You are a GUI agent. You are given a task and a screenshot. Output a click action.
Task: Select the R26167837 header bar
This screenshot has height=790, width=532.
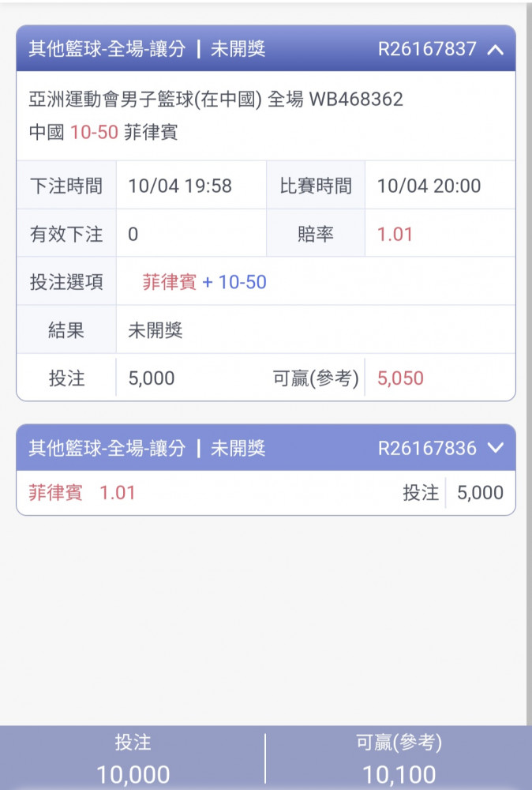point(266,48)
